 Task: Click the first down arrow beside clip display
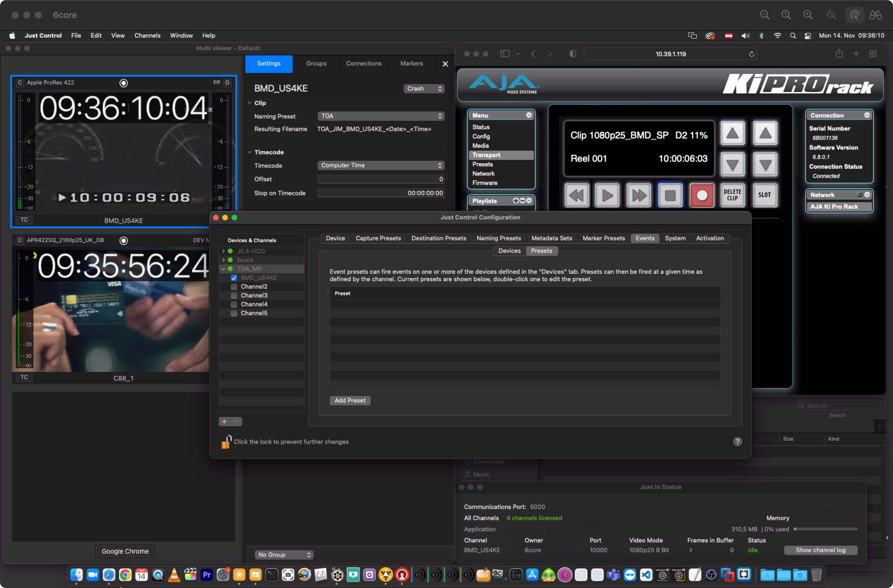pyautogui.click(x=733, y=164)
